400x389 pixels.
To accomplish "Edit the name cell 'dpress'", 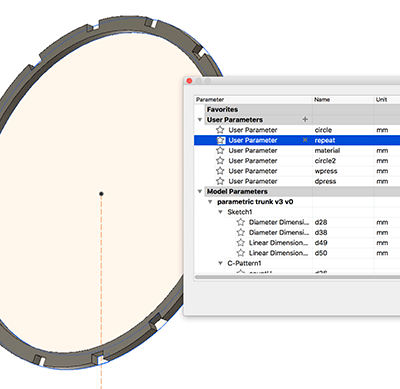I will [x=325, y=182].
